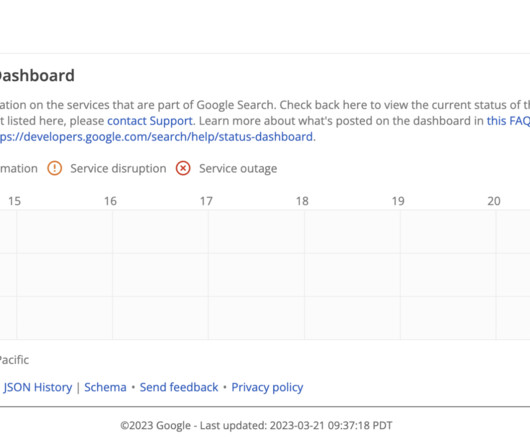Open the Schema link
Viewport: 530px width, 442px height.
pyautogui.click(x=105, y=387)
